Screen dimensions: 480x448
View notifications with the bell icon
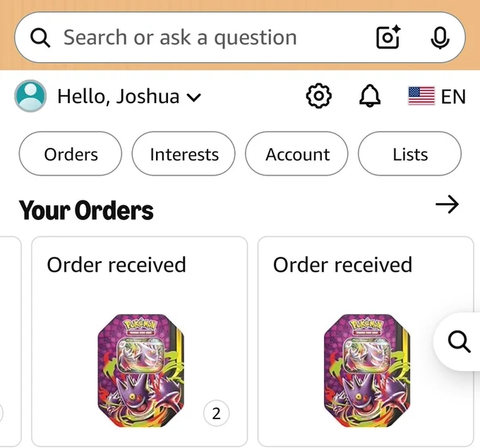[369, 96]
